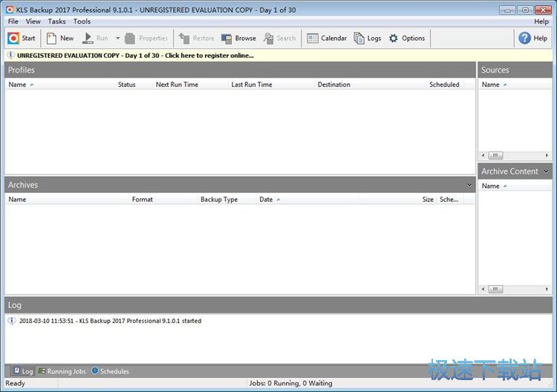Collapse the Archives panel chevron
557x392 pixels.
click(x=469, y=185)
